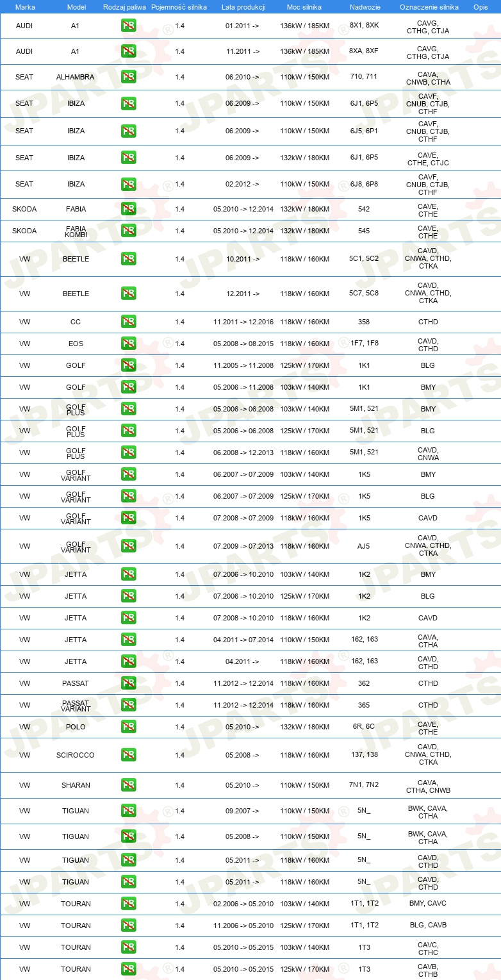Click fuel type icon in VW CC row

[x=128, y=322]
